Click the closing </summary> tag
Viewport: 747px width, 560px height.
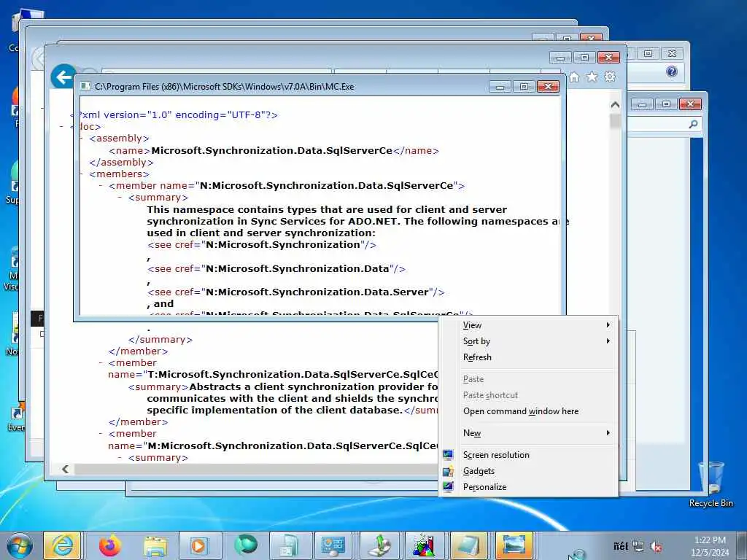[160, 340]
